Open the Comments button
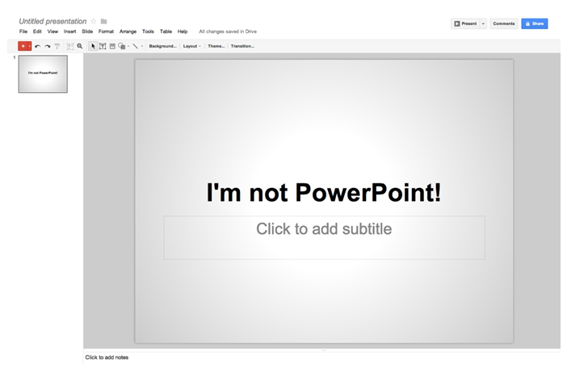 coord(504,23)
